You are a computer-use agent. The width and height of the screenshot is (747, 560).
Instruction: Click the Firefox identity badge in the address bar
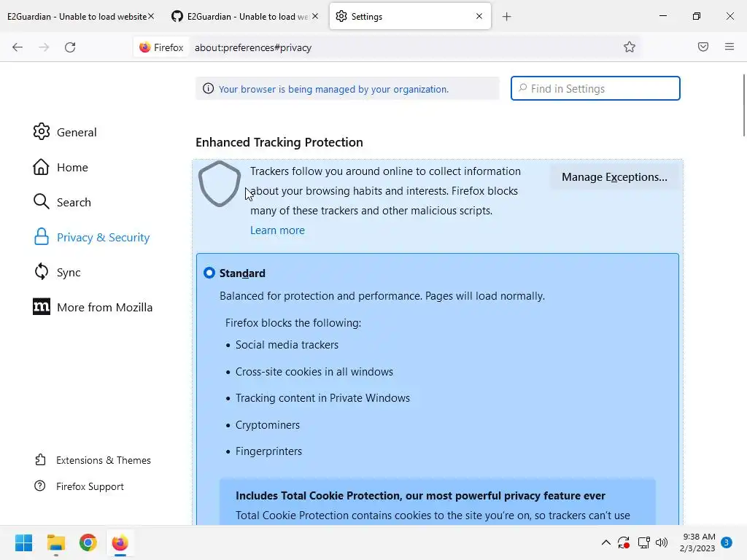[161, 47]
